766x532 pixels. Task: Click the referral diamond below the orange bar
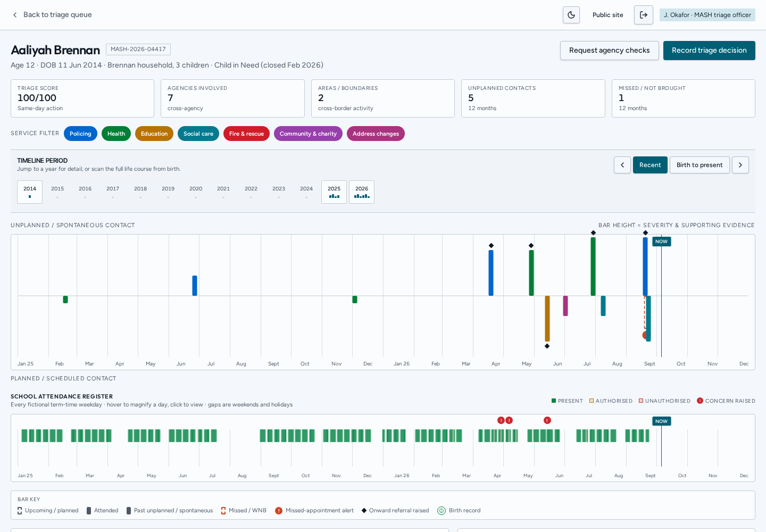tap(547, 346)
